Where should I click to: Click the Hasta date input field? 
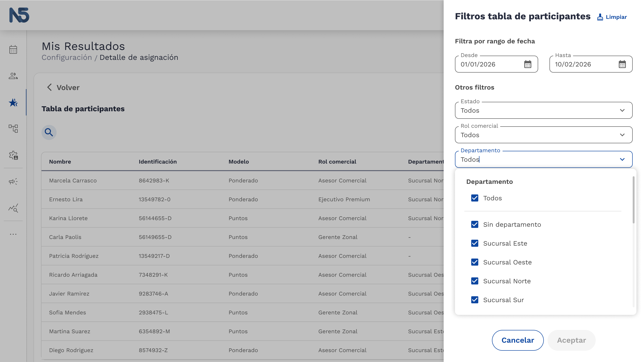[591, 64]
